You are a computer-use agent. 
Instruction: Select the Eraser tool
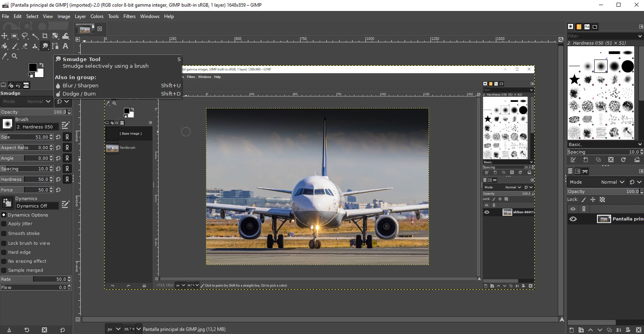click(25, 46)
